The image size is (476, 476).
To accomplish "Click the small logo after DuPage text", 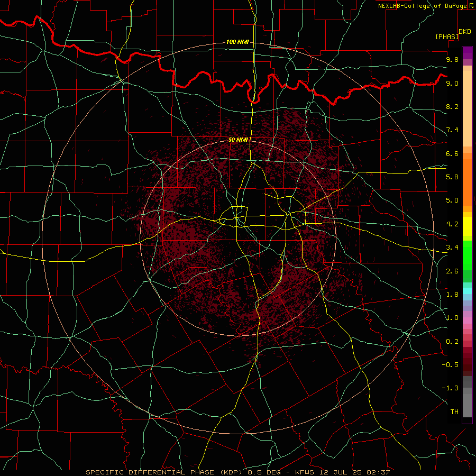I will pos(471,5).
